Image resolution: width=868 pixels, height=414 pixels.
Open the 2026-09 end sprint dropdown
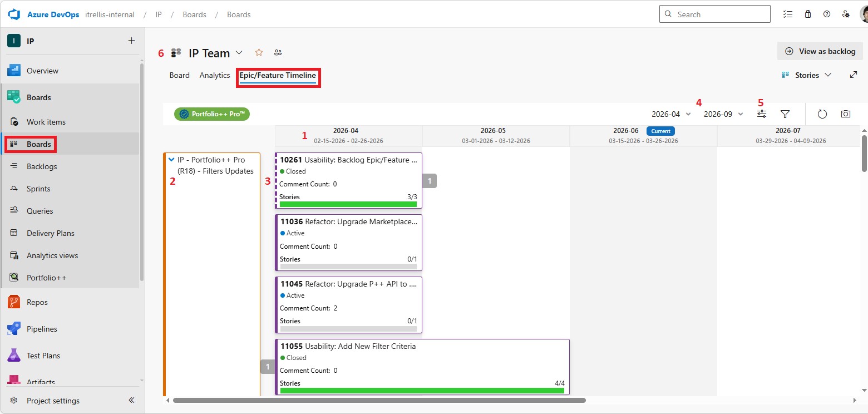click(723, 114)
